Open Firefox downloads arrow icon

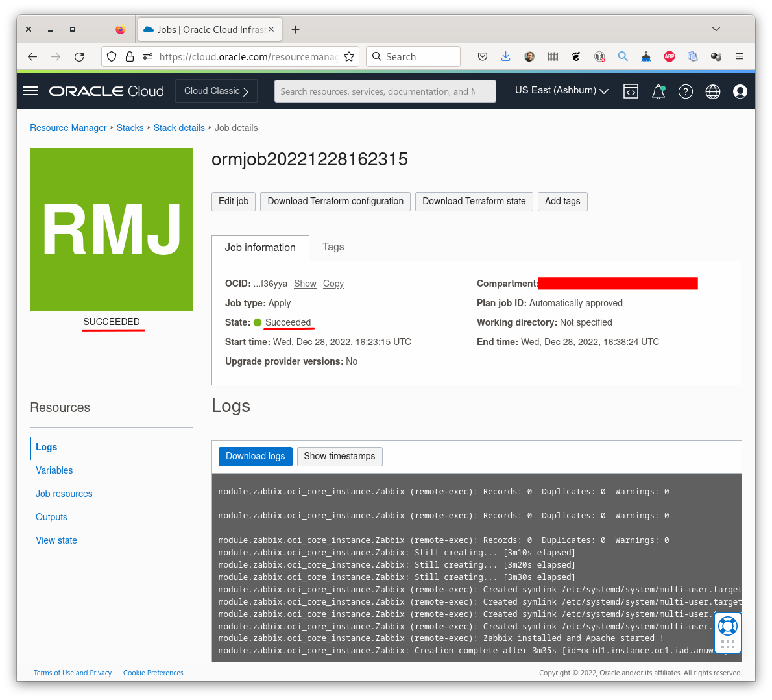(506, 56)
